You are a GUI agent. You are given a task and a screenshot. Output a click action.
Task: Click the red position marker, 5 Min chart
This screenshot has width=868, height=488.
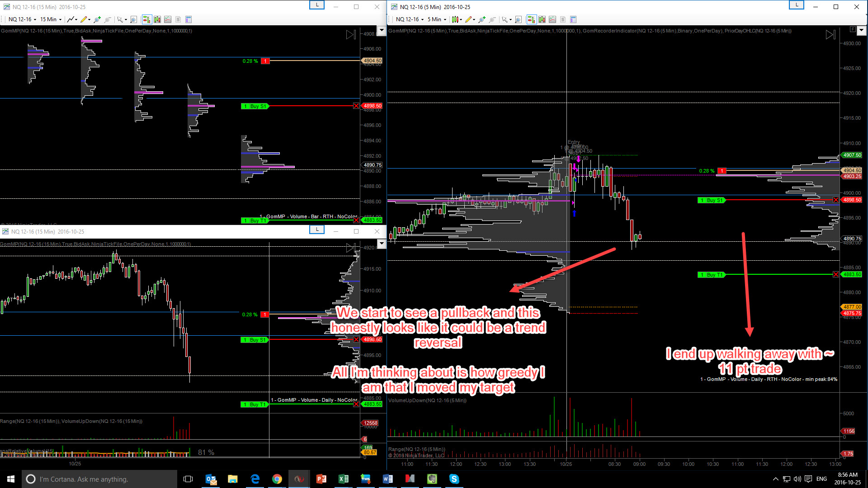point(722,171)
